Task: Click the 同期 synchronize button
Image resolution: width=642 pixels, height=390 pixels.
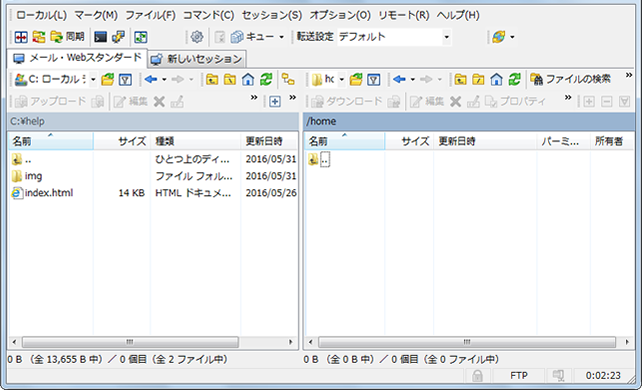Action: 68,37
